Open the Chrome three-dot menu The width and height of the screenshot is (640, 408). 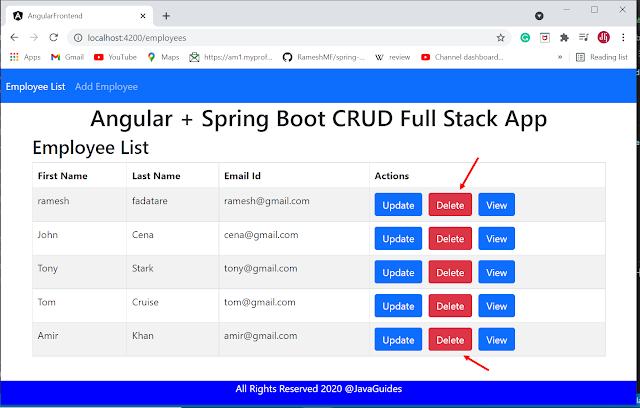click(x=623, y=38)
